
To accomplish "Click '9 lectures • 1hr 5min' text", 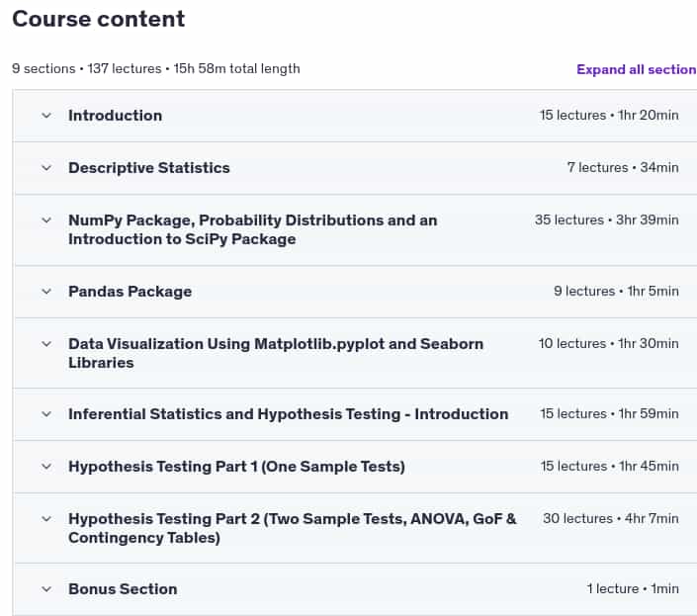I will (x=616, y=291).
